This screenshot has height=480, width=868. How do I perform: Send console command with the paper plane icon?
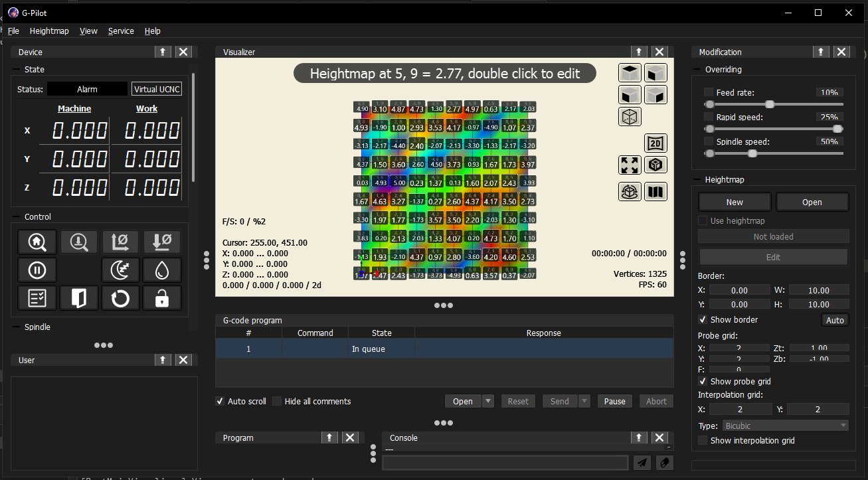(x=642, y=463)
